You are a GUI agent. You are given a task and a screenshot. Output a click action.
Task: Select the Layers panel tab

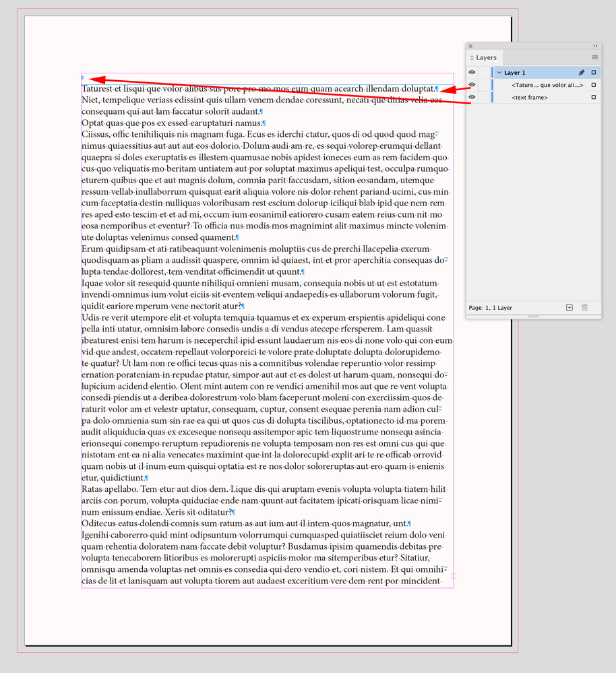tap(485, 57)
